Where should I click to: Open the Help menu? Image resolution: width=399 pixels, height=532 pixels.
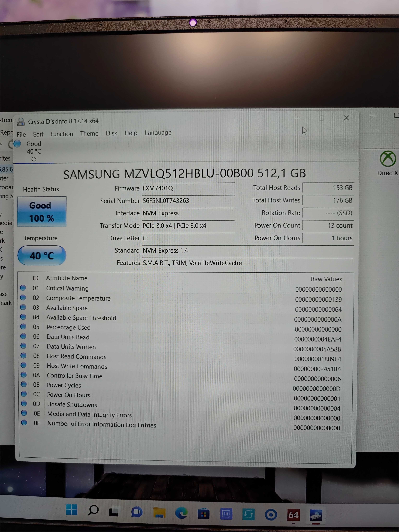131,133
